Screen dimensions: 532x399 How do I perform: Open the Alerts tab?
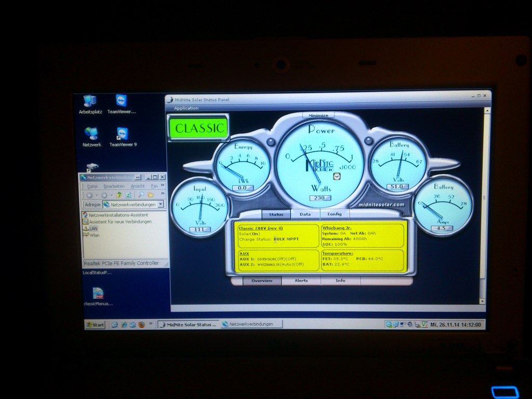click(x=301, y=281)
